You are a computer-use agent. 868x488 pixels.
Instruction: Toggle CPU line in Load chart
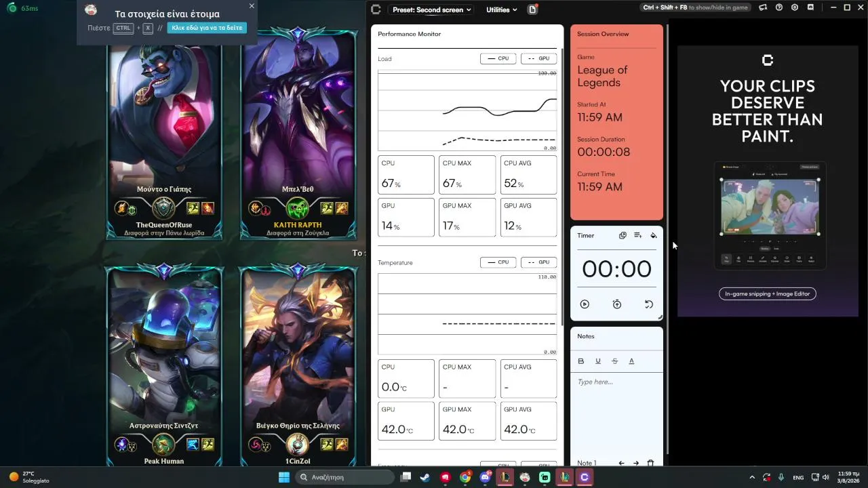coord(498,59)
